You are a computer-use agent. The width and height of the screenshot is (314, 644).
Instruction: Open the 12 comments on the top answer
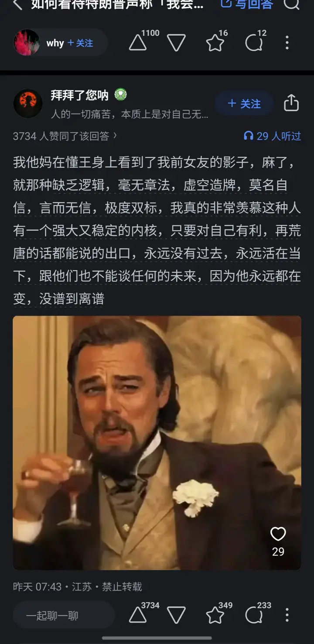[x=254, y=43]
